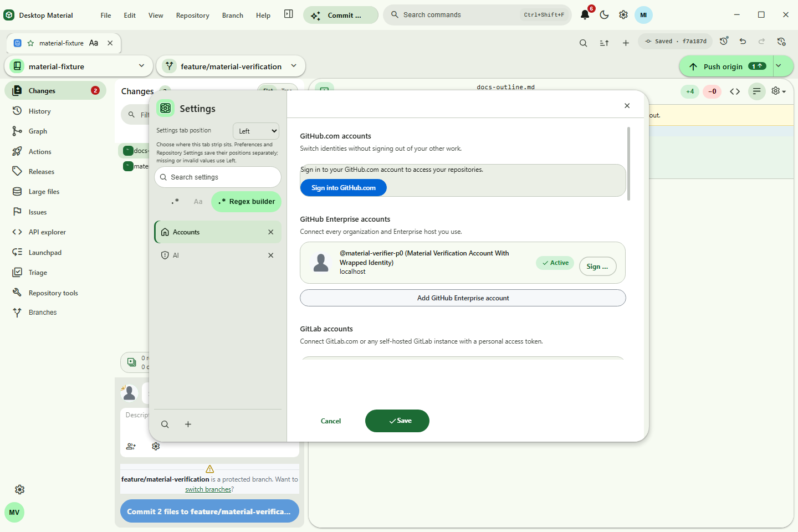The image size is (798, 532).
Task: Open Triage in the sidebar
Action: tap(55, 272)
